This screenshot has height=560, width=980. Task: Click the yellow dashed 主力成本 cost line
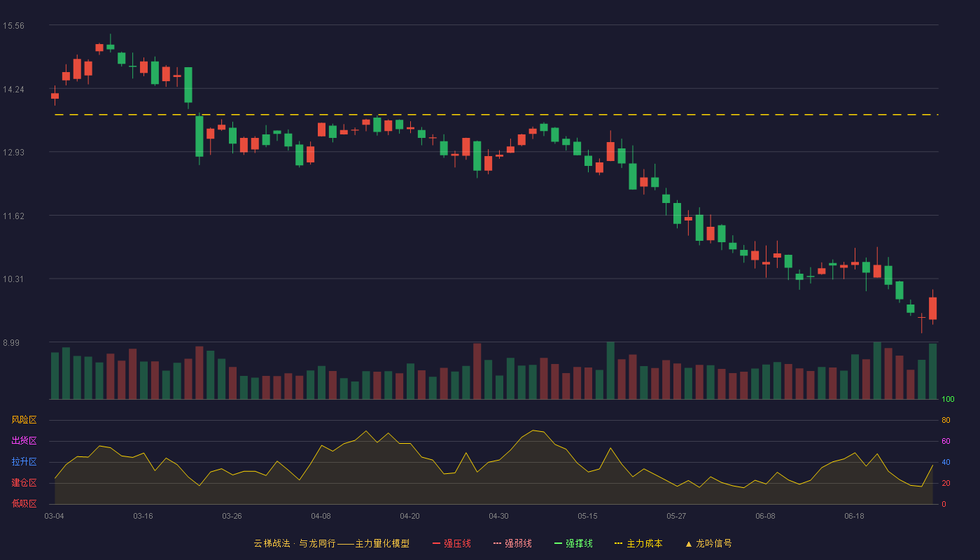click(x=496, y=114)
